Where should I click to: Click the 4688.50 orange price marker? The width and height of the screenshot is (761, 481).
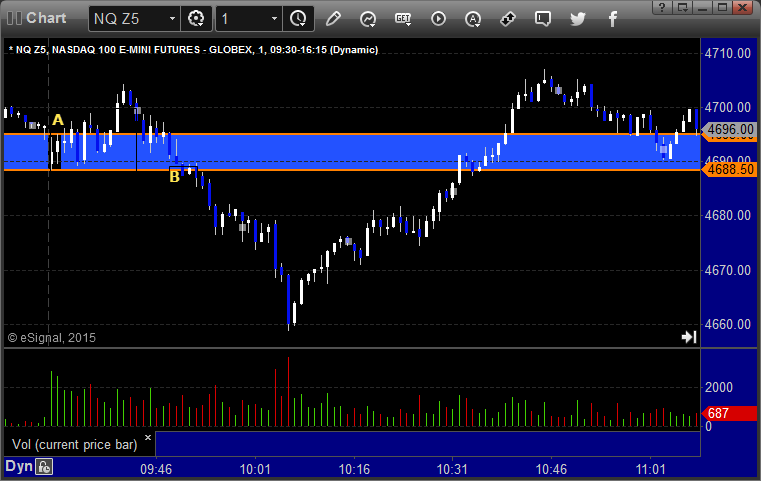729,169
